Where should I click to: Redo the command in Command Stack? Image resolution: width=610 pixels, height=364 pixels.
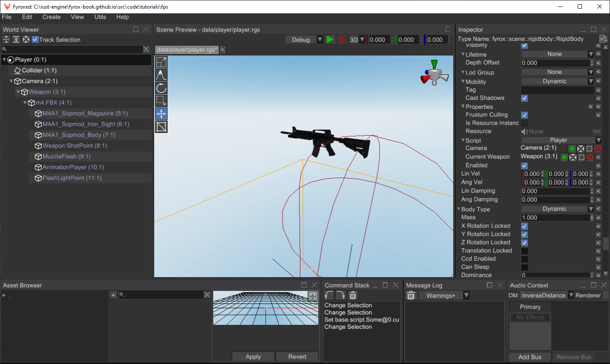[341, 296]
